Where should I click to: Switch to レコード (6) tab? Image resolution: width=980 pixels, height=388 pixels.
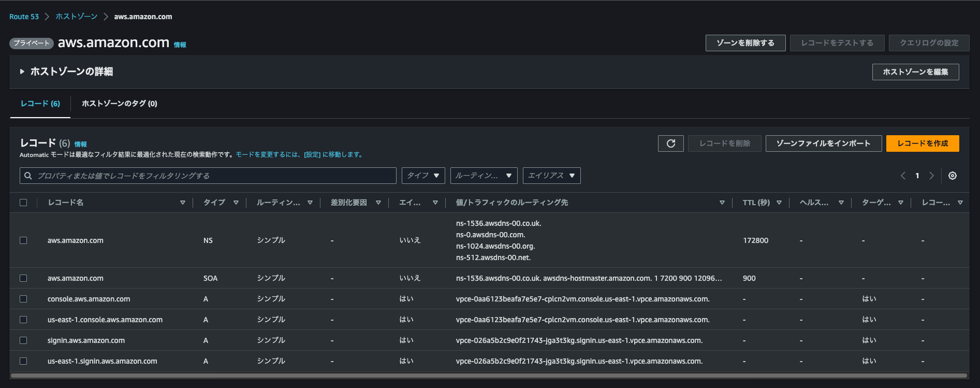click(40, 104)
